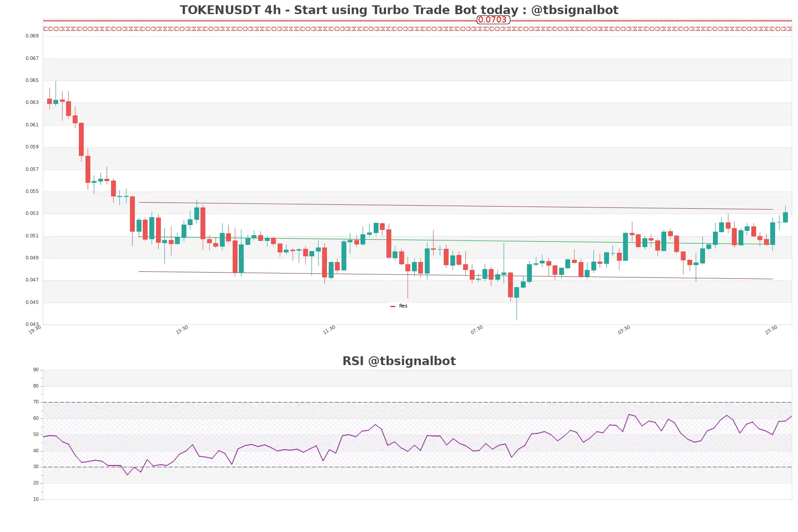
Task: Click the RSI 90 axis label
Action: tap(36, 370)
